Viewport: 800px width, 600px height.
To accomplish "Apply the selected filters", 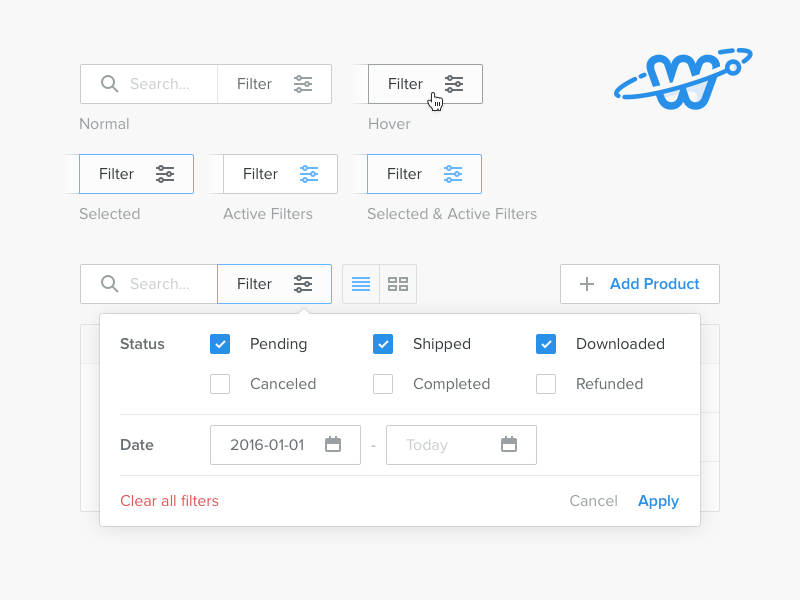I will (658, 500).
